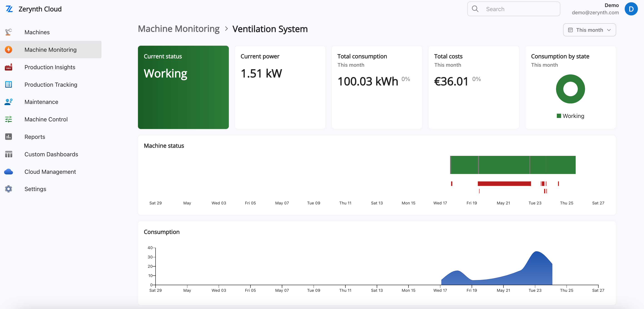Select the Maintenance icon

pos(8,102)
